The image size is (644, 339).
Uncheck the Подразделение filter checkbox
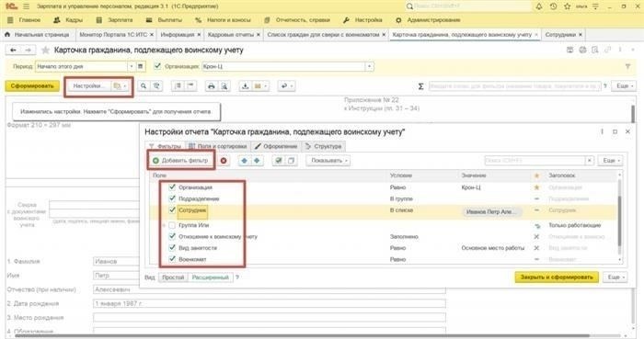coord(172,198)
